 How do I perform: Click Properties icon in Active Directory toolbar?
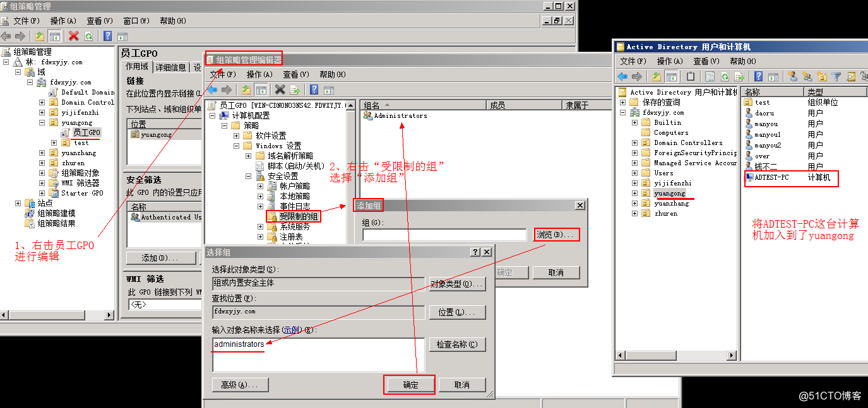pos(710,77)
